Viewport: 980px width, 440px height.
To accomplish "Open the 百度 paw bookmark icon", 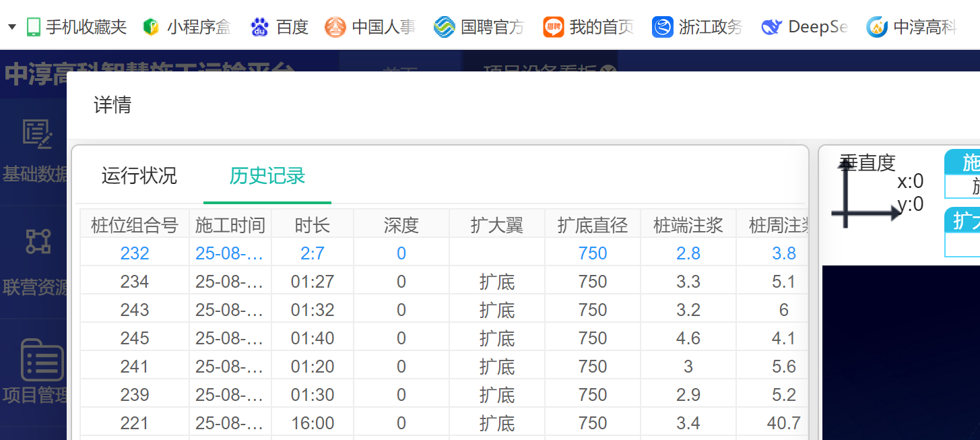I will (x=259, y=27).
